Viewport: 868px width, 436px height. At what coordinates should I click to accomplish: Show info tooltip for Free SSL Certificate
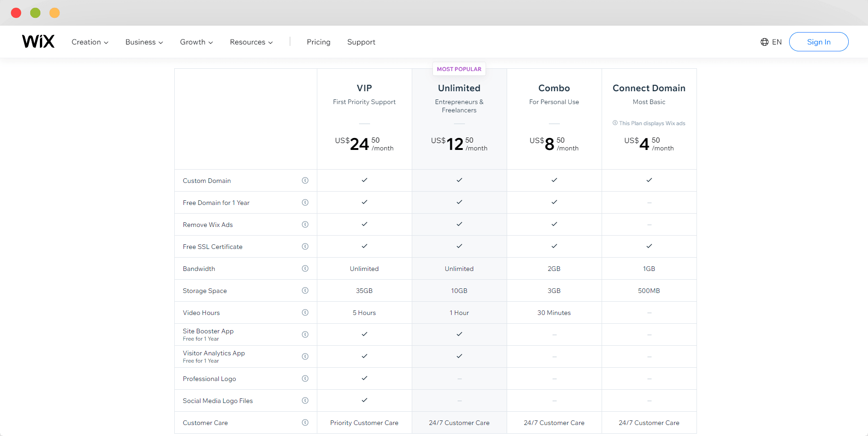pos(305,247)
